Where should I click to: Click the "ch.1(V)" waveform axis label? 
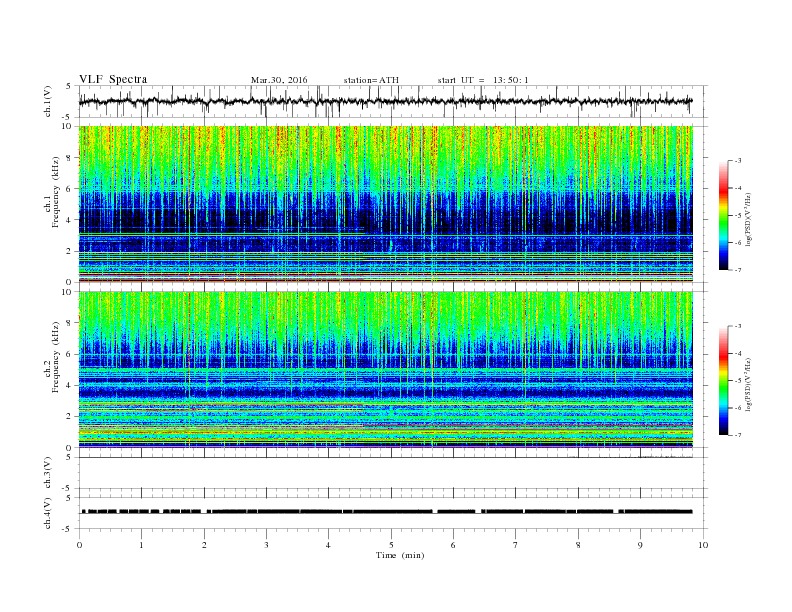48,101
